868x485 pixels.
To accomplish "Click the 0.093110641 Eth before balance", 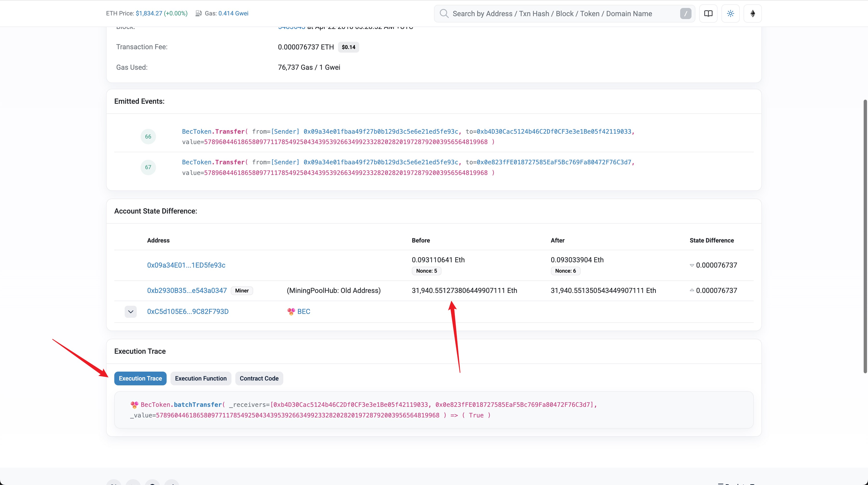I will click(x=438, y=260).
